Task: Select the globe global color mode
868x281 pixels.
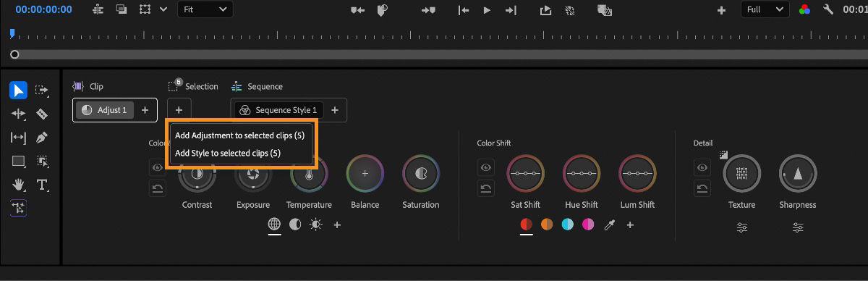Action: 274,225
